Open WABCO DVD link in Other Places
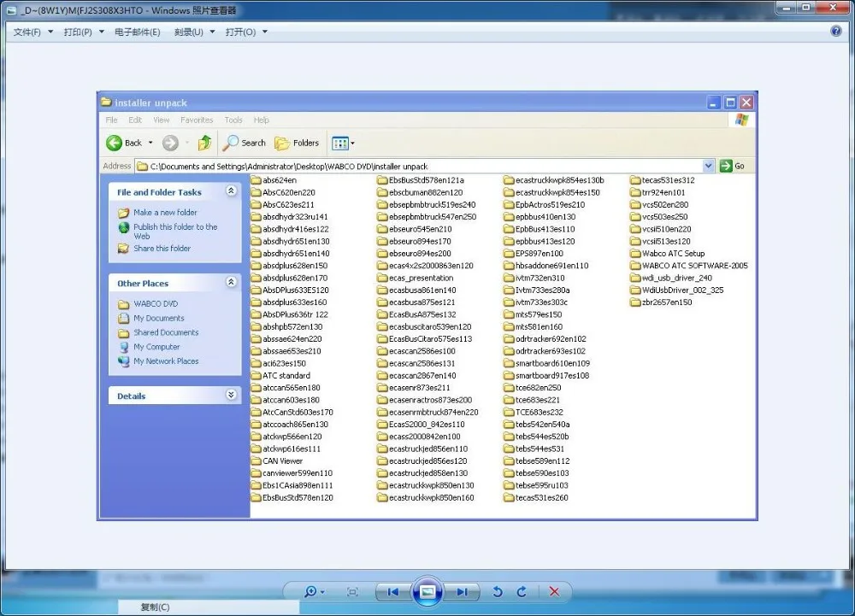Viewport: 855px width, 616px height. [x=156, y=304]
